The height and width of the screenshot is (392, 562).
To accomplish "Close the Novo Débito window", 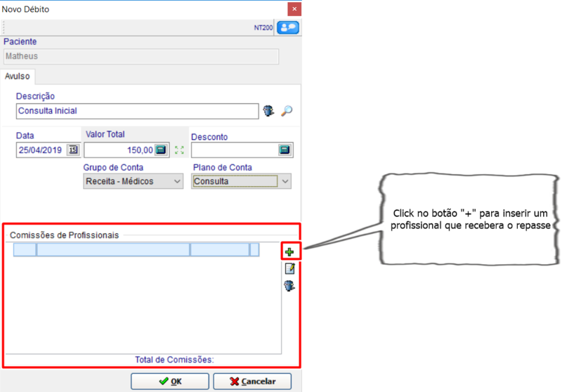I will coord(295,8).
